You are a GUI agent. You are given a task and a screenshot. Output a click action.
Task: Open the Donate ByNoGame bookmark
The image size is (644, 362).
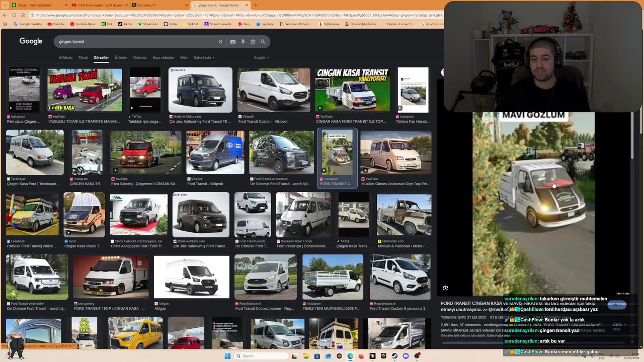pos(360,24)
